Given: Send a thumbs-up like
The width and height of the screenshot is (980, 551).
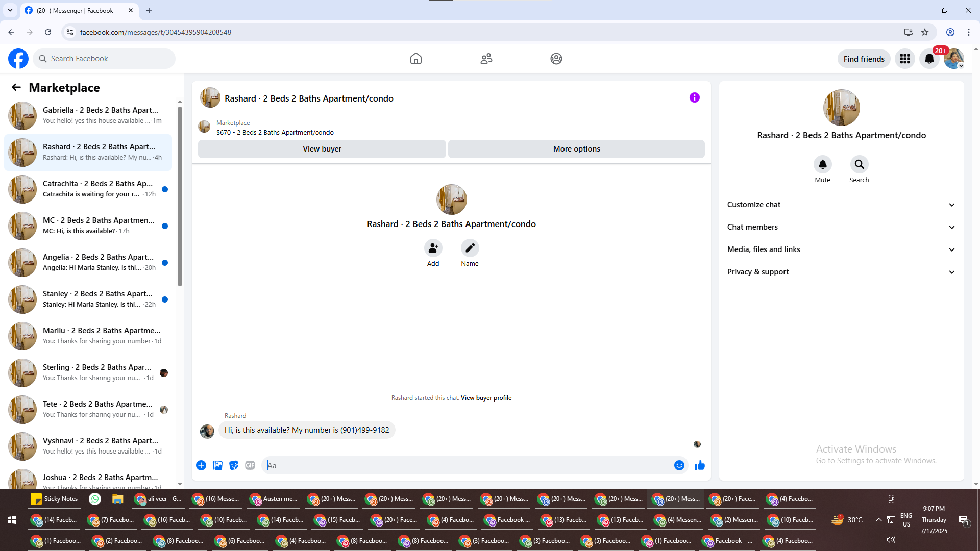Looking at the screenshot, I should coord(700,465).
